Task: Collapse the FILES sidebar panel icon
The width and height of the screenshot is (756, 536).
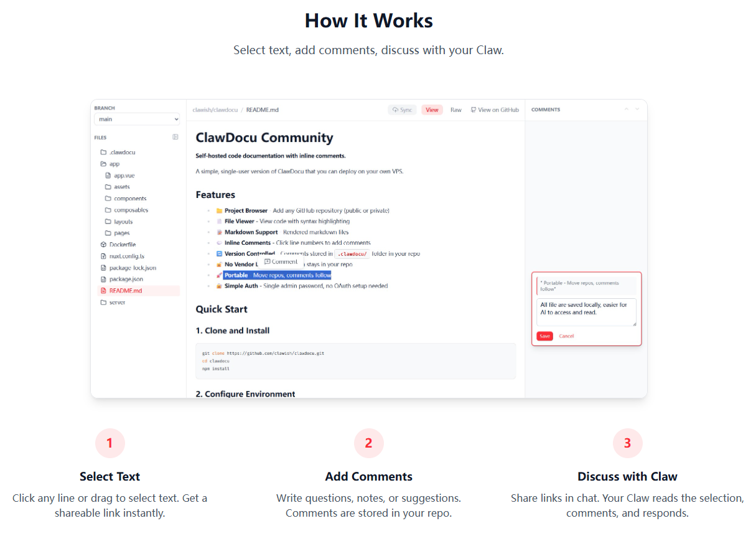Action: coord(175,137)
